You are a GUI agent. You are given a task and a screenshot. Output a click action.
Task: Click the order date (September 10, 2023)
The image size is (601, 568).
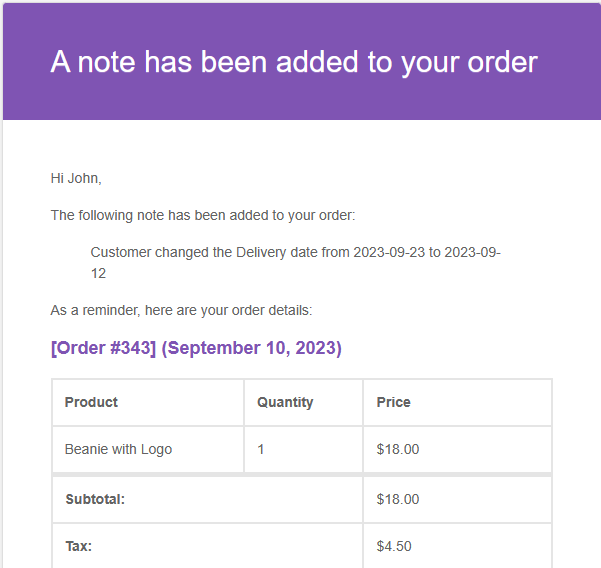pyautogui.click(x=252, y=348)
